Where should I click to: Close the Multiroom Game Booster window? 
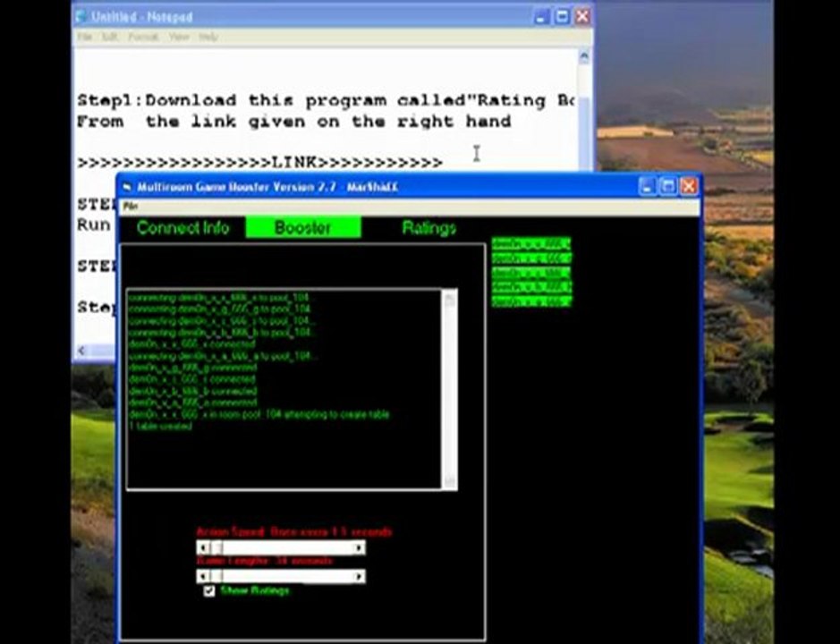click(x=689, y=186)
